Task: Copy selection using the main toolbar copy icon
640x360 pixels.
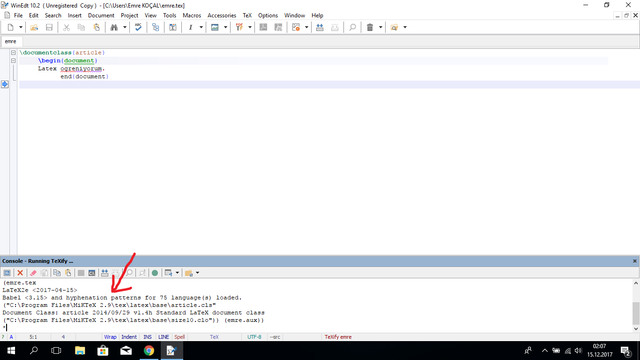Action: (81, 27)
